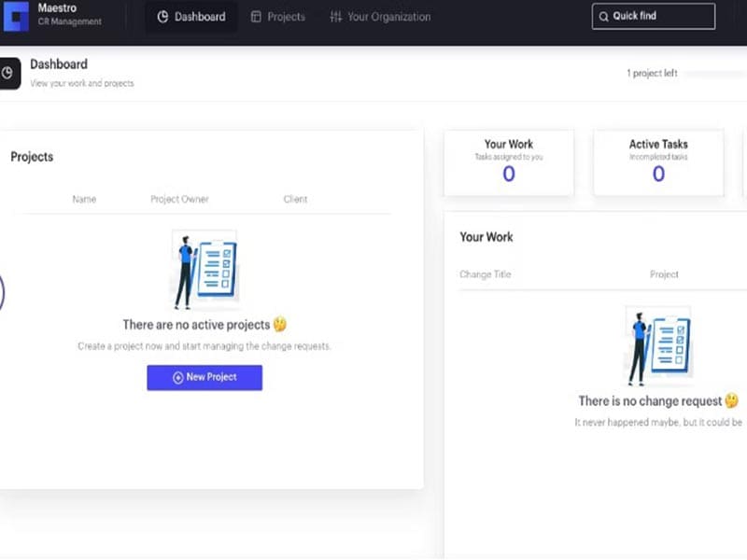The width and height of the screenshot is (747, 560).
Task: Switch to the Dashboard navigation tab
Action: click(190, 17)
